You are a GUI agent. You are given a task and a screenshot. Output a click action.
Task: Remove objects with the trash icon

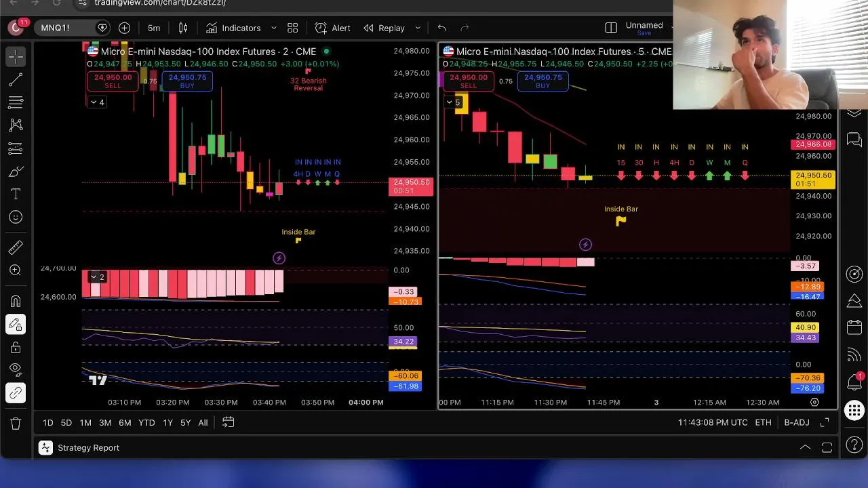point(16,424)
